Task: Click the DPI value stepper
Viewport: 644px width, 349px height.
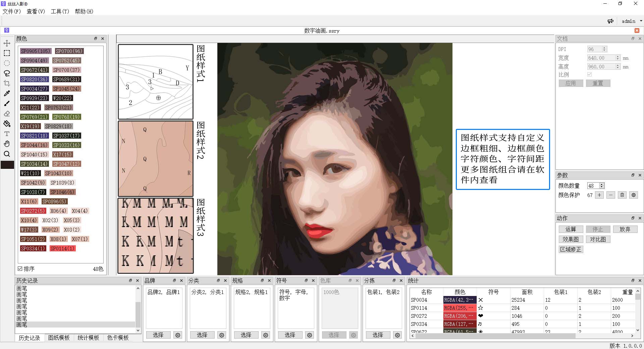Action: 604,49
